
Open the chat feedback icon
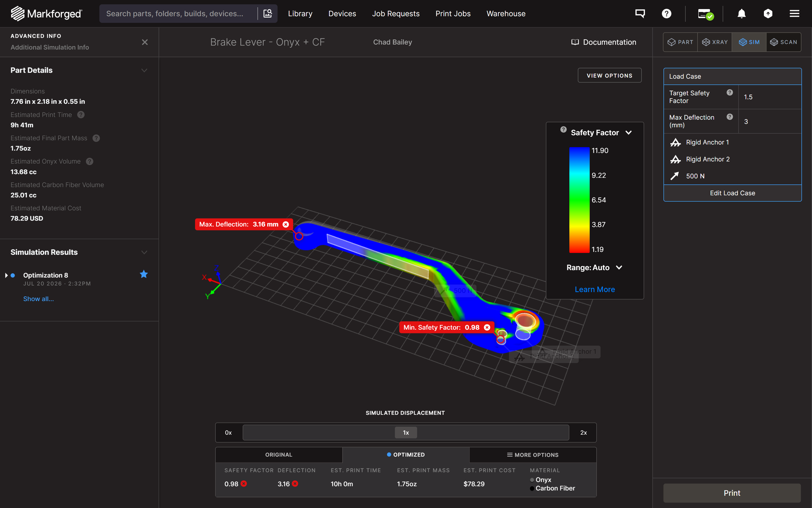[x=640, y=13]
